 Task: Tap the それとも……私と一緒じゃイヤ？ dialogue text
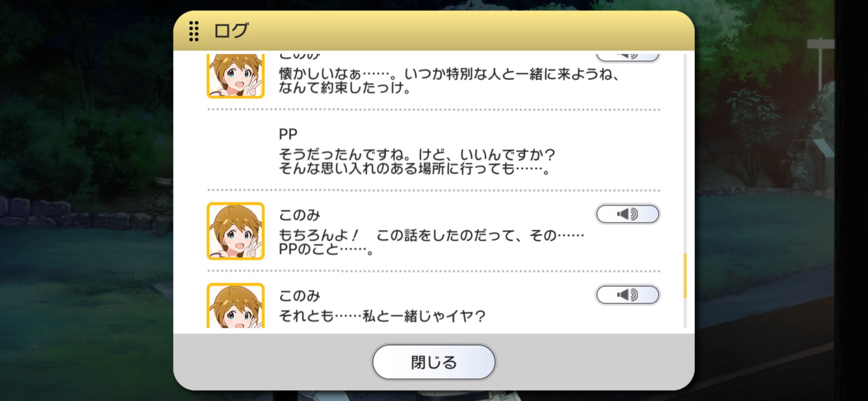point(382,316)
